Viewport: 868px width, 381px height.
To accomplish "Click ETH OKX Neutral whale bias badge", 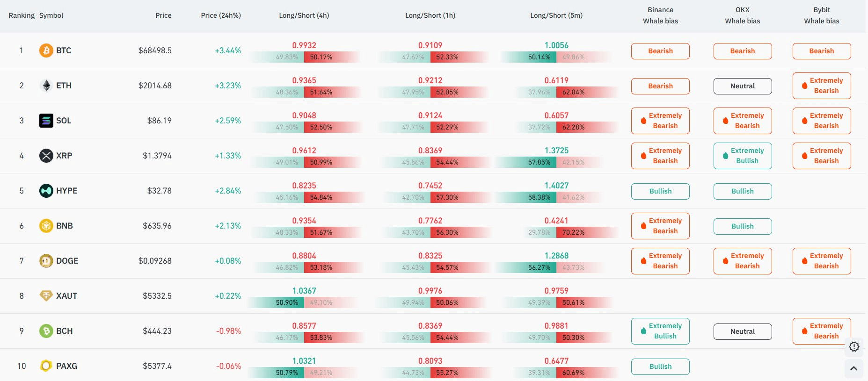I will (x=743, y=86).
